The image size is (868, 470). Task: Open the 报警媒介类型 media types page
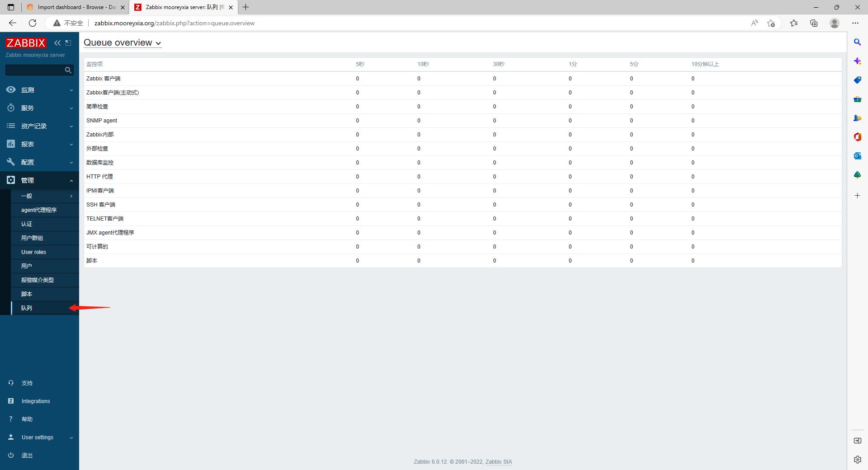coord(45,280)
